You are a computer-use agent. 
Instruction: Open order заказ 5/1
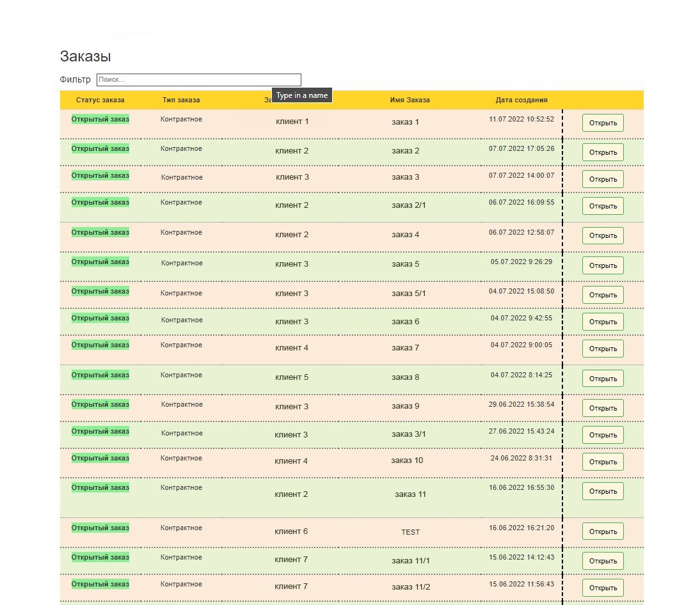click(x=602, y=295)
